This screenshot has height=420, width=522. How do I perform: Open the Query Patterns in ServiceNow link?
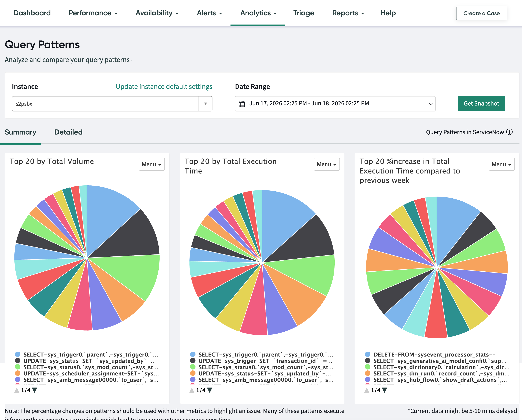pyautogui.click(x=465, y=132)
